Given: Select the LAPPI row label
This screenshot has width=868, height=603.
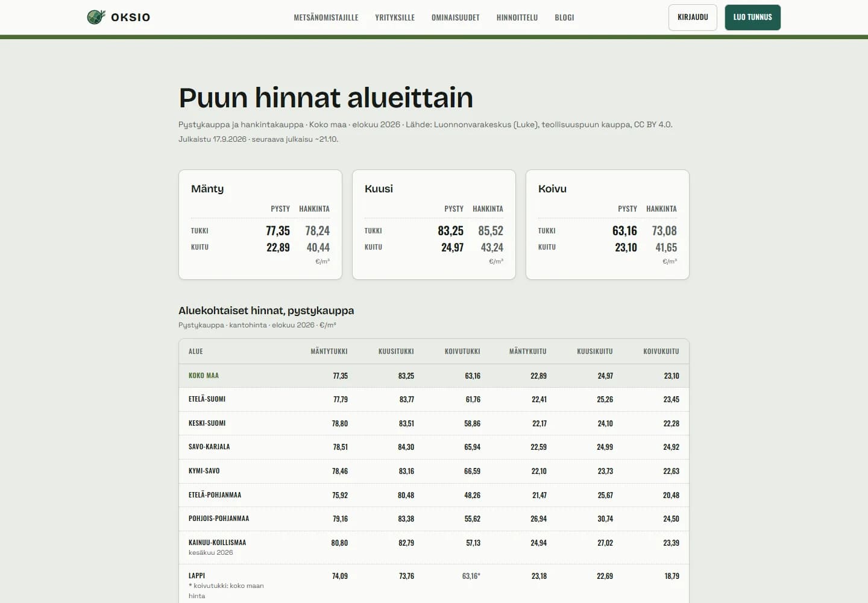Looking at the screenshot, I should [197, 576].
